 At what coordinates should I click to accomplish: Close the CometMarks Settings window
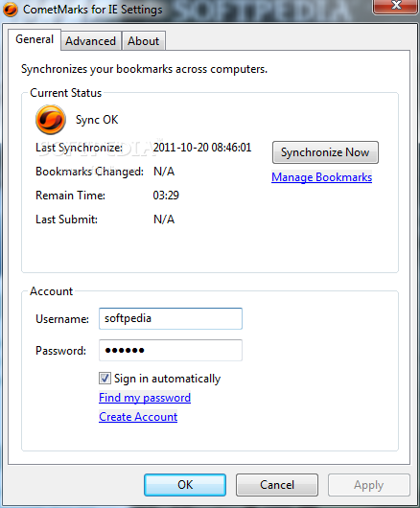(x=395, y=6)
